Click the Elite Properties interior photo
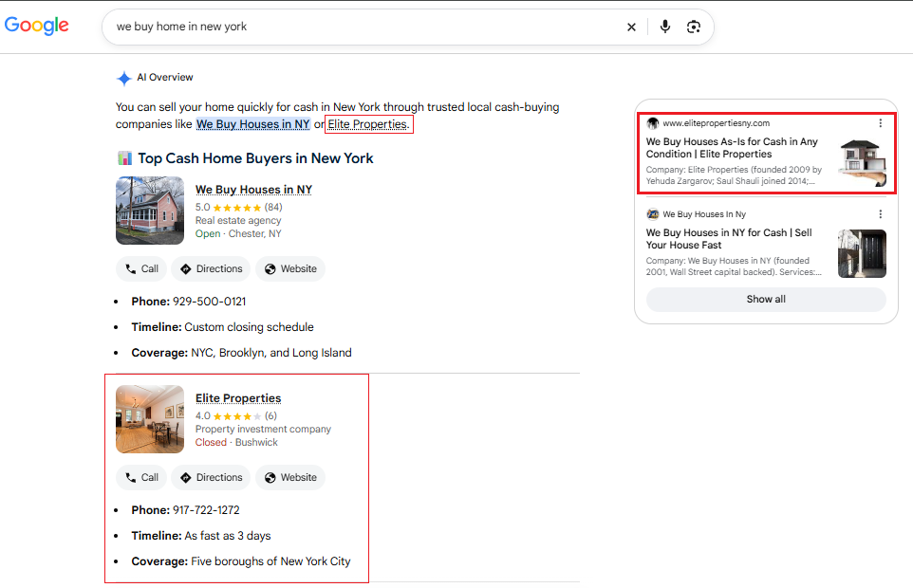Image resolution: width=913 pixels, height=588 pixels. coord(150,419)
